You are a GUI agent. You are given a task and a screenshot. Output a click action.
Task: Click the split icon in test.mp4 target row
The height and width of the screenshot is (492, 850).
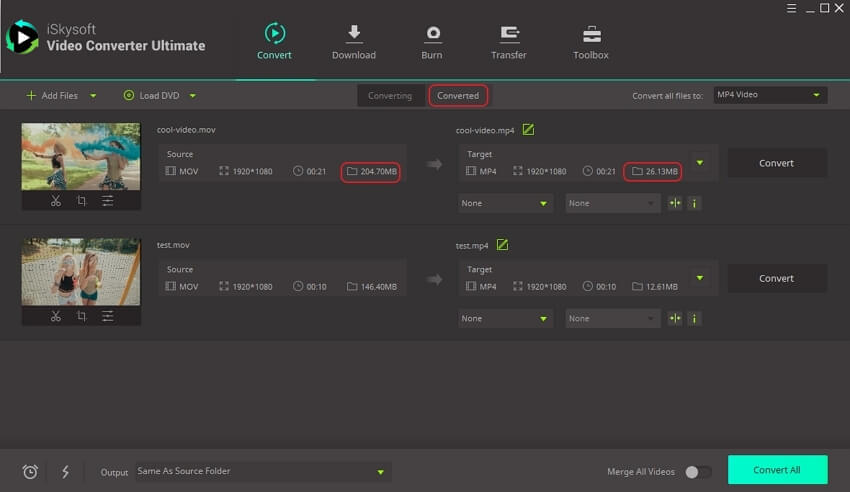[x=675, y=318]
